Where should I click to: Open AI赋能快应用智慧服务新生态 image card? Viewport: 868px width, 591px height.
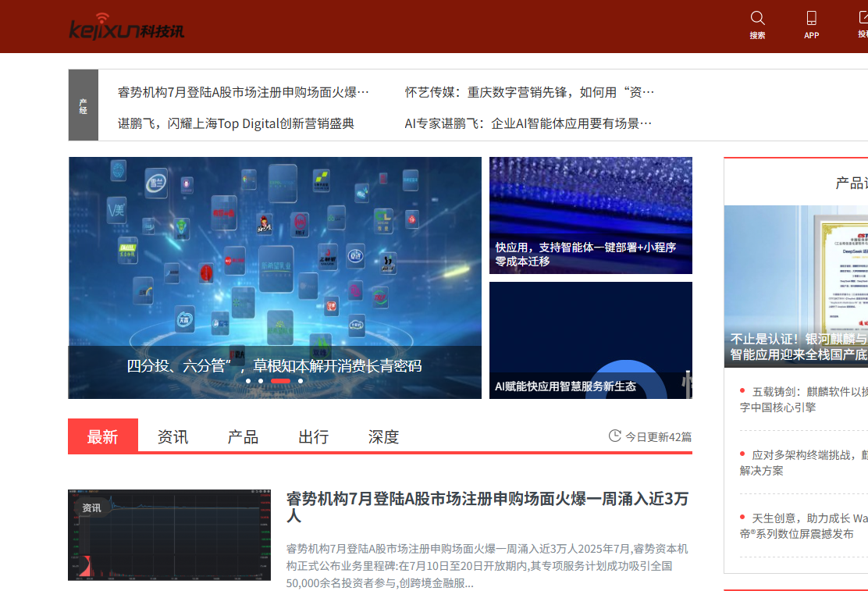(591, 340)
